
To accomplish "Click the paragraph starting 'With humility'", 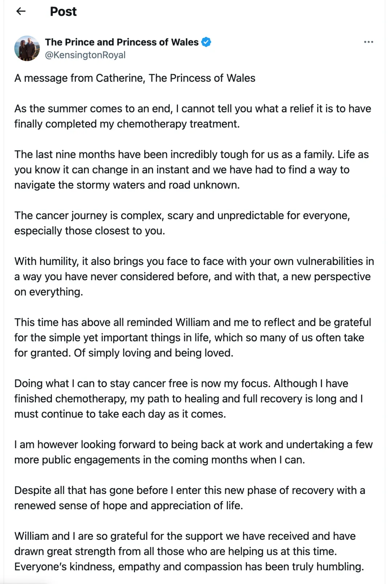I will pyautogui.click(x=194, y=276).
